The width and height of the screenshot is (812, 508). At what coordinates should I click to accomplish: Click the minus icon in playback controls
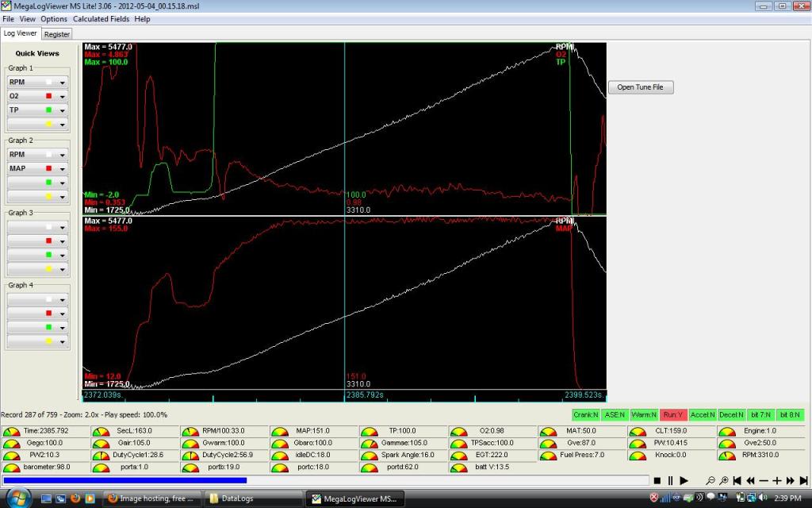[764, 481]
